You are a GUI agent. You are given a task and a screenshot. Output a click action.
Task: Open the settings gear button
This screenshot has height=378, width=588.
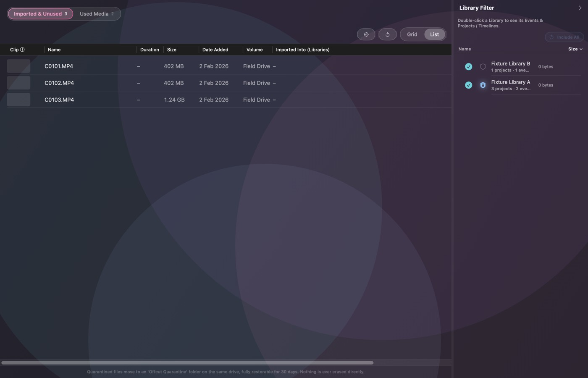tap(366, 34)
